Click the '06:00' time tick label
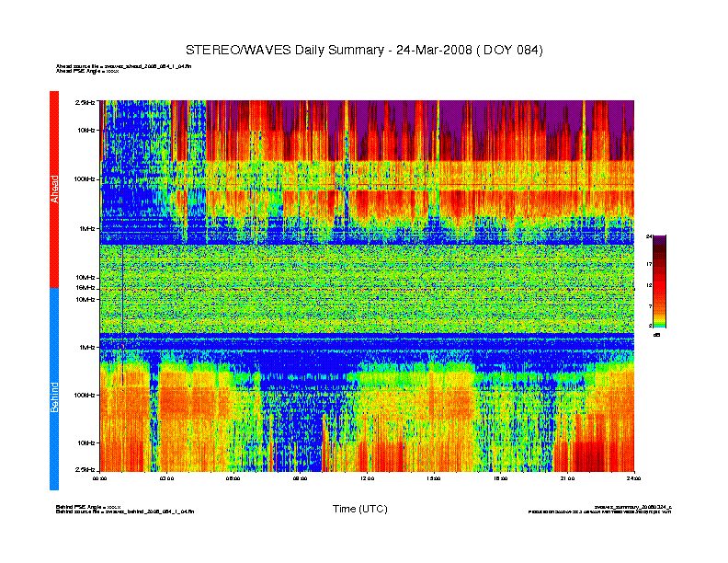Image resolution: width=728 pixels, height=563 pixels. [233, 478]
